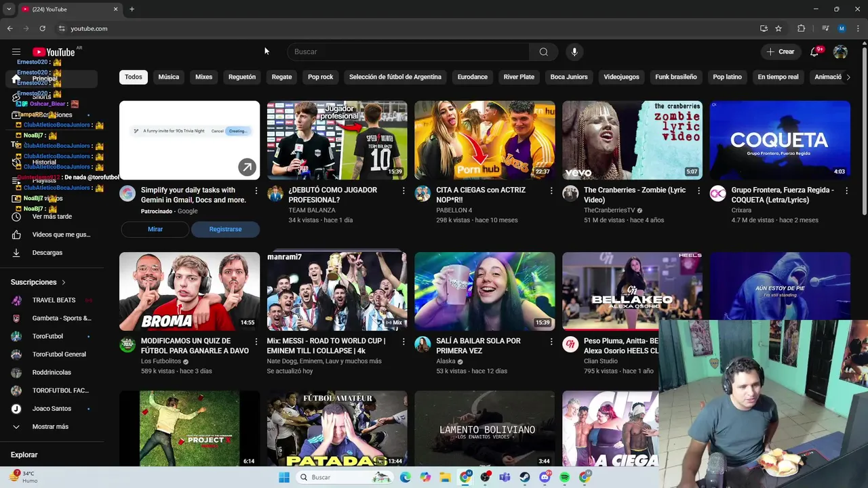The height and width of the screenshot is (488, 868).
Task: Select the Todos filter chip
Action: click(x=134, y=77)
